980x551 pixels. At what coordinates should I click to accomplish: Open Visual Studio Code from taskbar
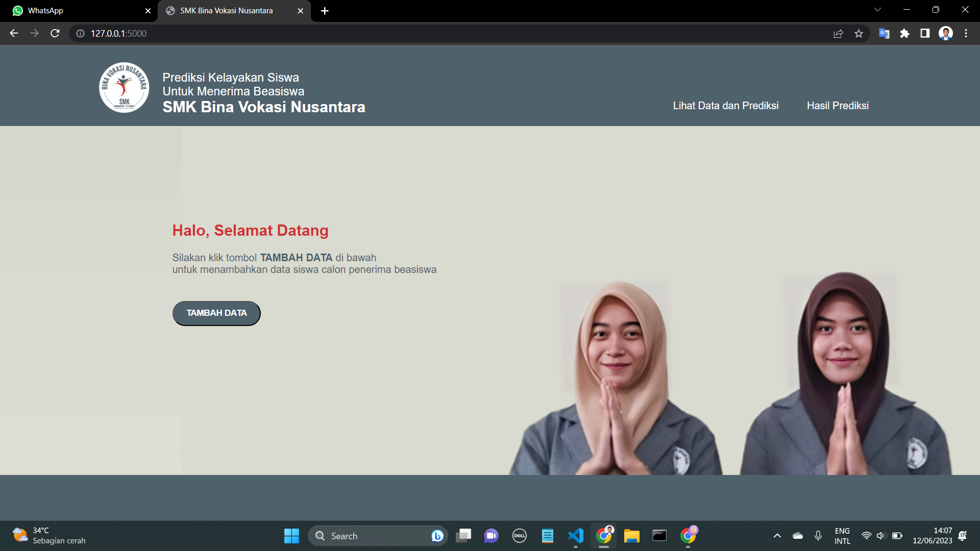coord(575,536)
